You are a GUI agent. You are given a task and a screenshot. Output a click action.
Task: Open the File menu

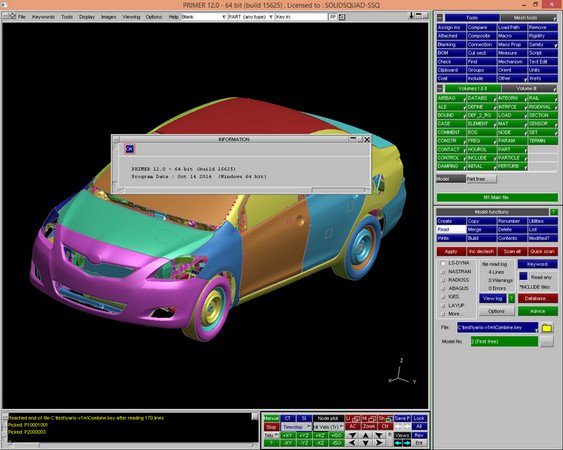coord(22,17)
